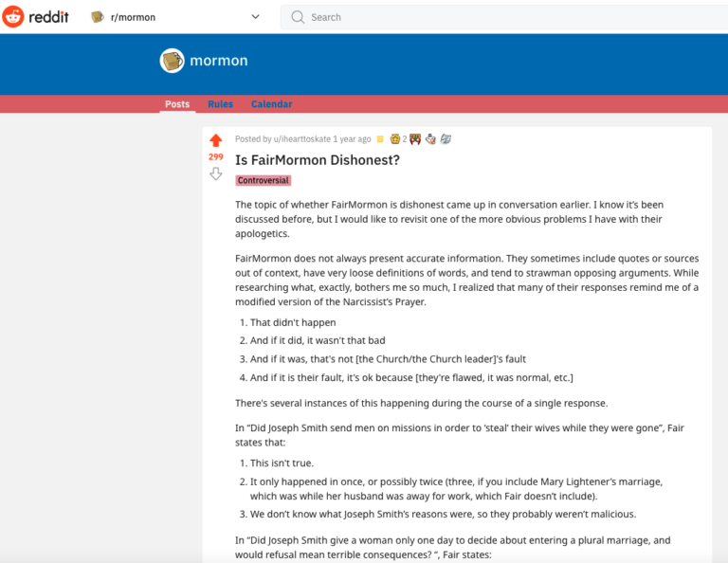Click the mormon community name in banner
This screenshot has width=728, height=563.
pyautogui.click(x=219, y=61)
